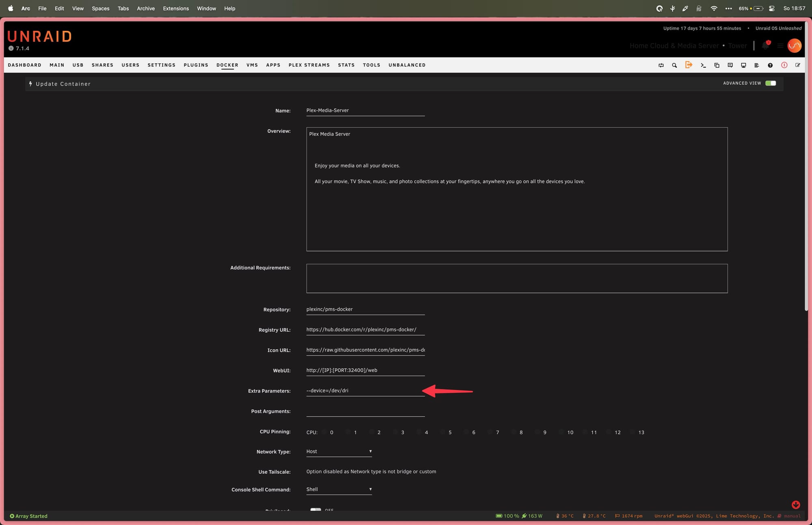Click the edit pencil icon in toolbar
812x525 pixels.
(x=797, y=65)
